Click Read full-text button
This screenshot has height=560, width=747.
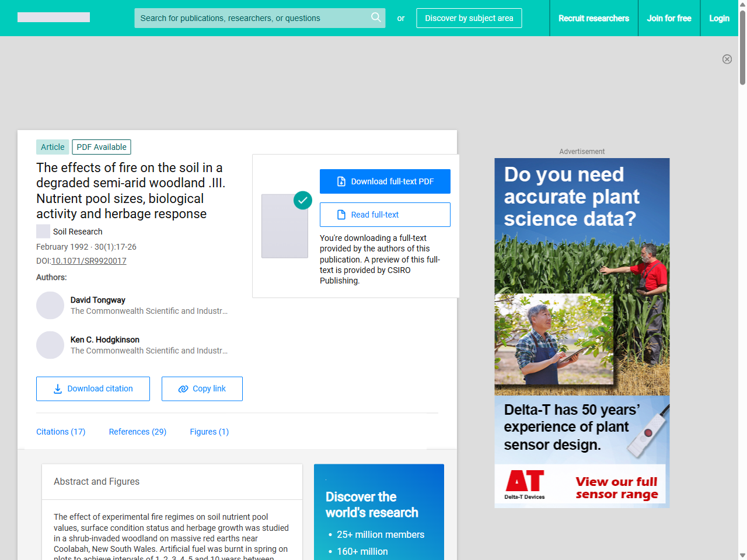pos(385,215)
